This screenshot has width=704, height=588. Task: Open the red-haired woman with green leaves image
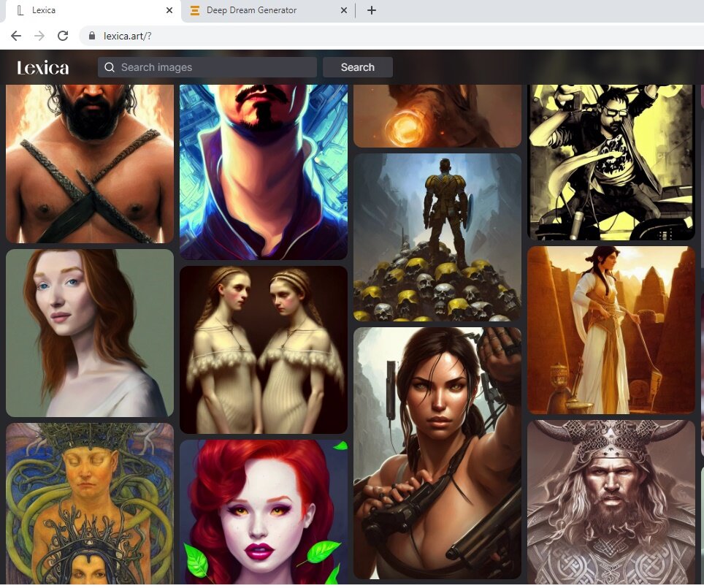264,512
